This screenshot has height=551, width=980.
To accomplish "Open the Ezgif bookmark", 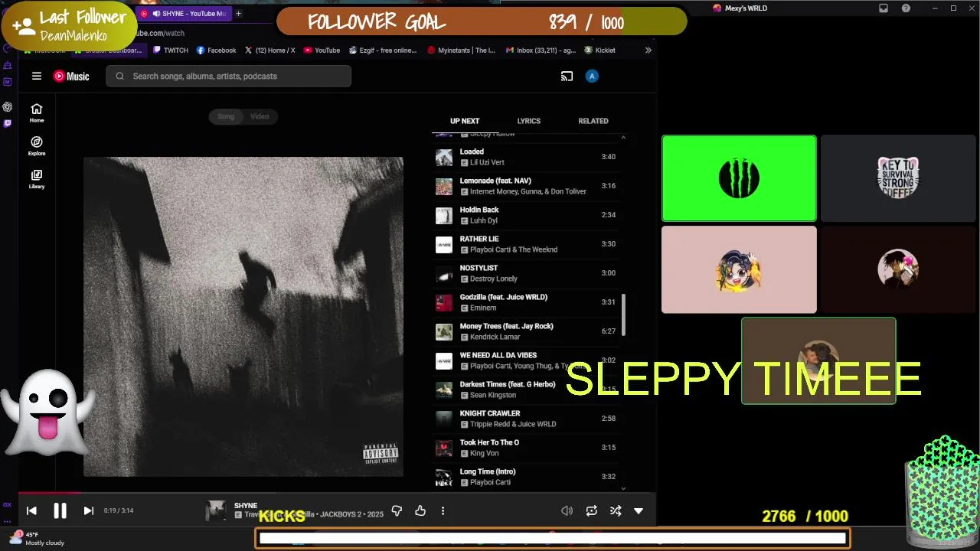I will point(383,51).
